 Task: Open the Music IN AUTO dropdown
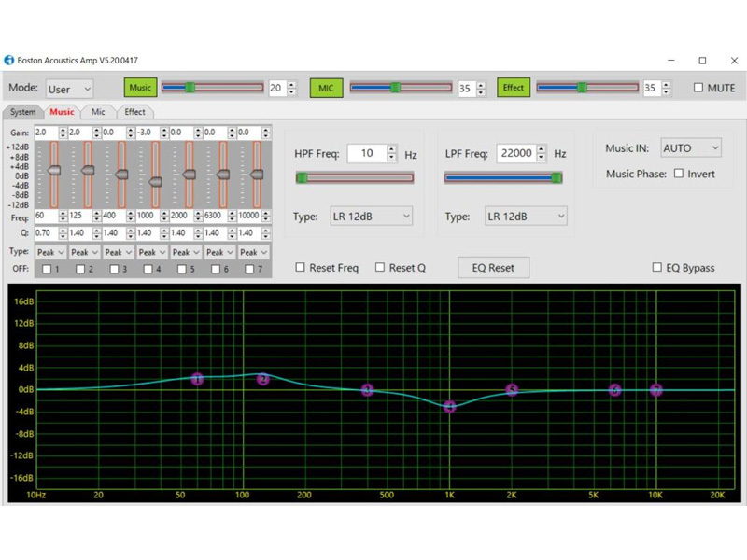pyautogui.click(x=691, y=148)
